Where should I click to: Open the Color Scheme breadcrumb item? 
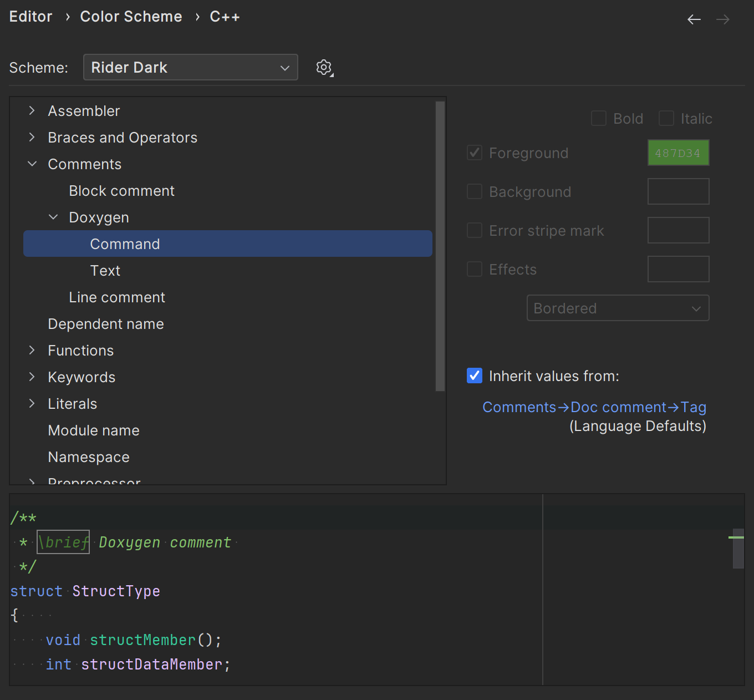click(x=131, y=16)
